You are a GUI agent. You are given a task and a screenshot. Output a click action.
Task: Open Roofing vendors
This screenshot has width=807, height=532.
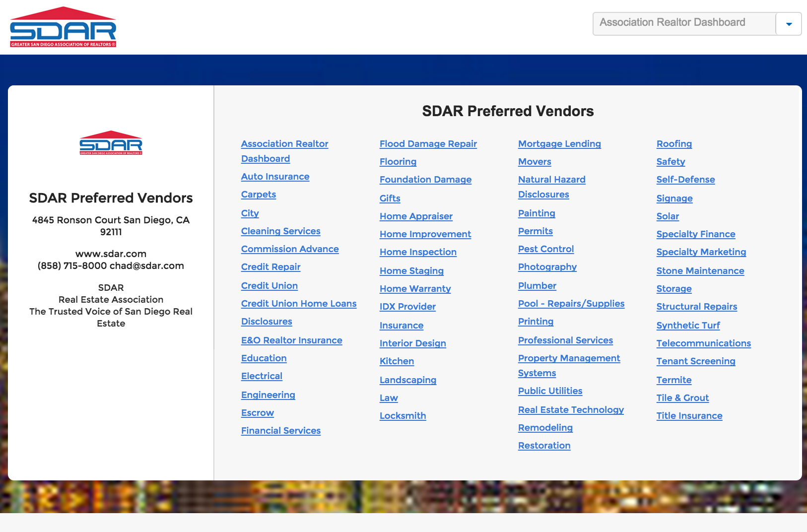pyautogui.click(x=674, y=144)
